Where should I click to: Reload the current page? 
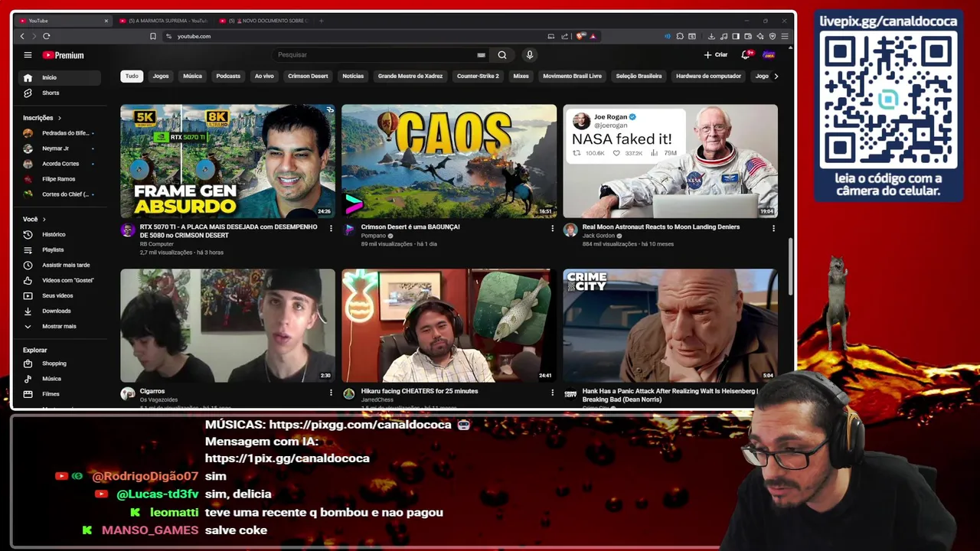pos(47,36)
